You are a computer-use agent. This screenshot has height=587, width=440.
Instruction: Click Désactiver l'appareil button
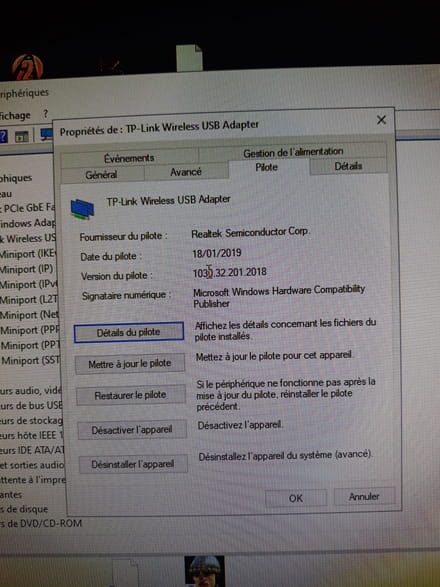(132, 429)
